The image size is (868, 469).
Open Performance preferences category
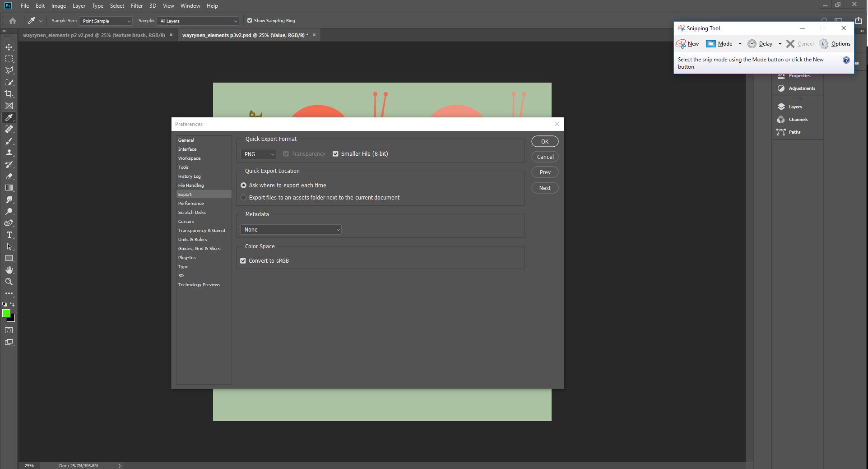[191, 204]
